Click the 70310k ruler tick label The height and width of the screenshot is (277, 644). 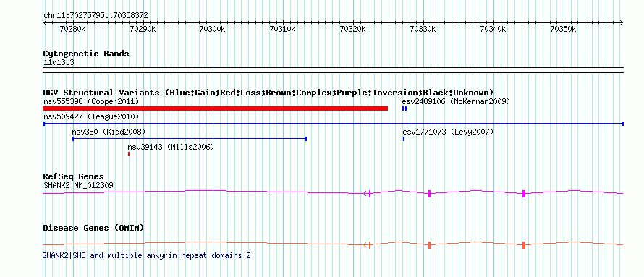283,29
